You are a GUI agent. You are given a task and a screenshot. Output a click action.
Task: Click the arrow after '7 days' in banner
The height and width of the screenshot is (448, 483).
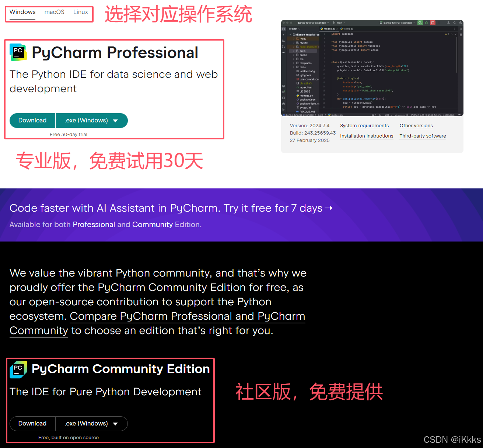click(328, 208)
